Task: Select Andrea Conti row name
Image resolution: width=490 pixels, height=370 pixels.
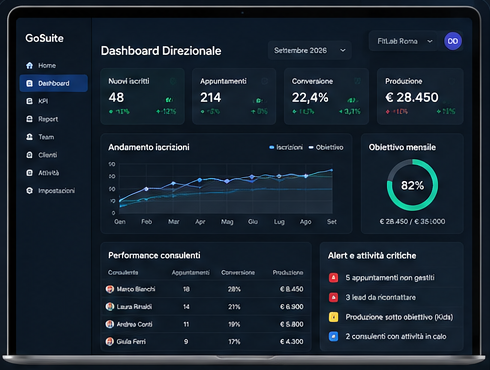Action: click(135, 324)
